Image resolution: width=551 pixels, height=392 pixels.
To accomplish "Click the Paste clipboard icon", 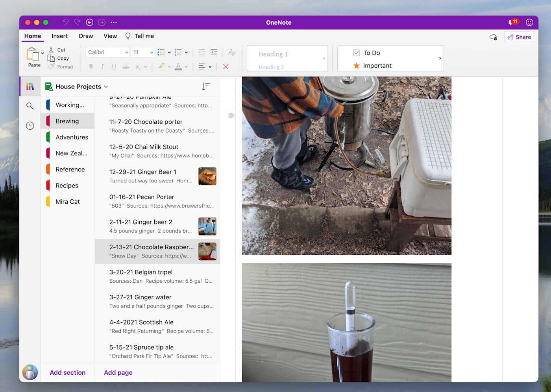I will [x=32, y=54].
